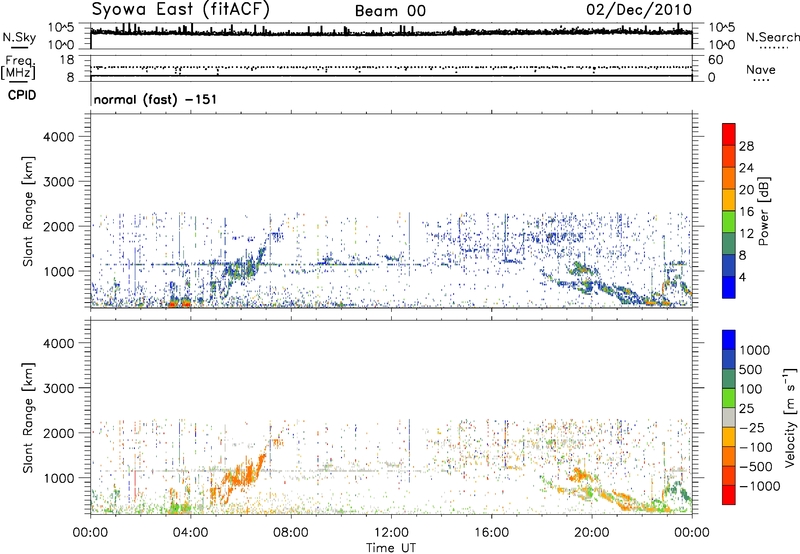Click the date '02/Dec/2010'
The height and width of the screenshot is (554, 800).
coord(639,10)
